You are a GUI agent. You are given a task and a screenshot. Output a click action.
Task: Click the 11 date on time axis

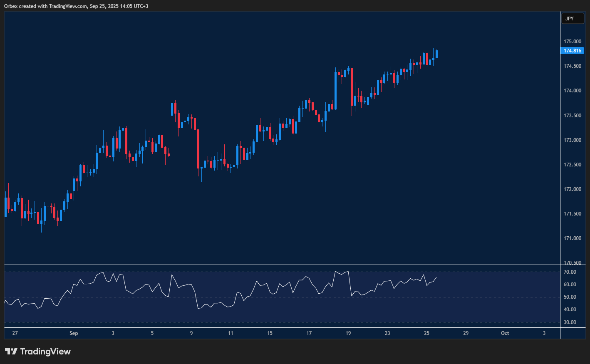(x=231, y=333)
